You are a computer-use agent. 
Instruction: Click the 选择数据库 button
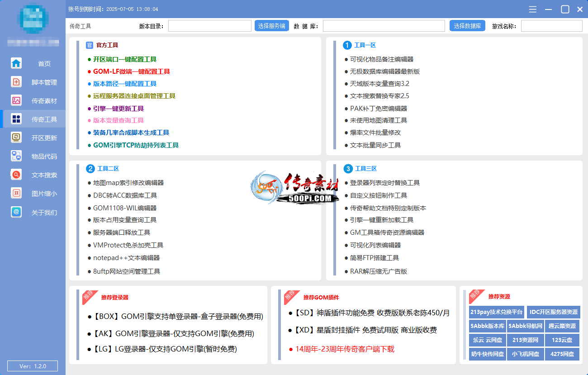pos(467,26)
